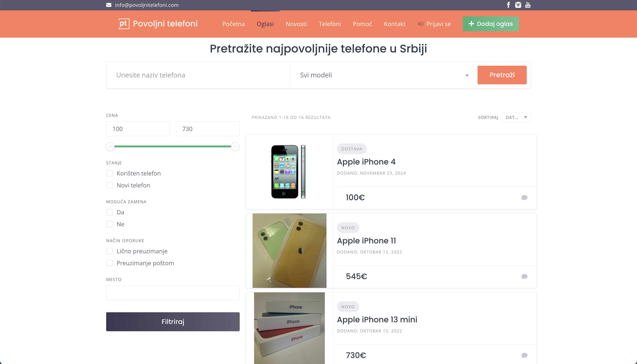Click the right price slider handle
This screenshot has height=364, width=637.
click(x=235, y=146)
